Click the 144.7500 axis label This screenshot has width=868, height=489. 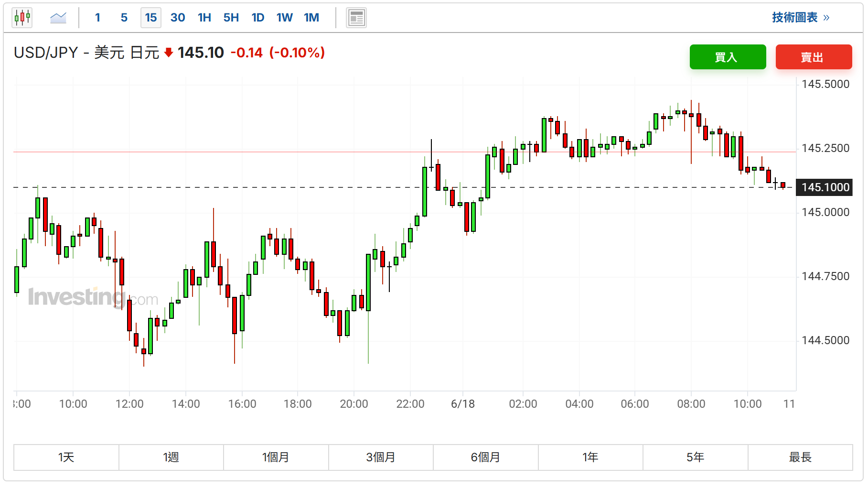click(x=825, y=276)
